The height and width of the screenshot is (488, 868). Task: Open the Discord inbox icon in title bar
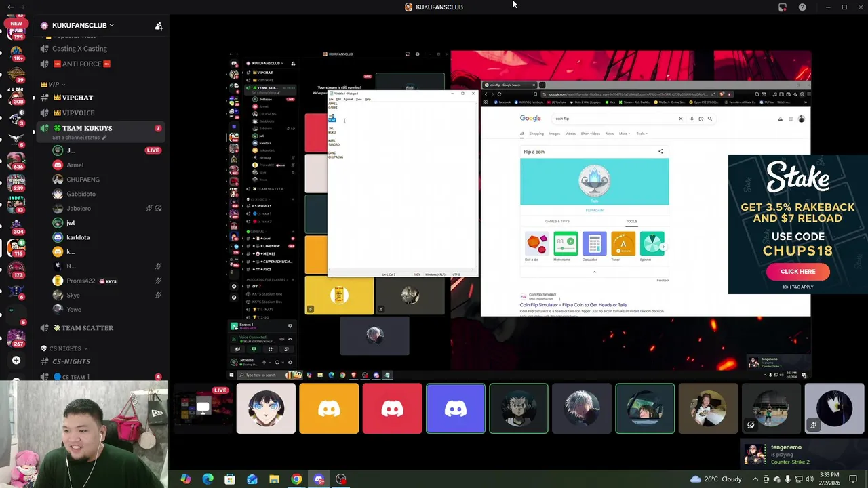click(x=783, y=7)
